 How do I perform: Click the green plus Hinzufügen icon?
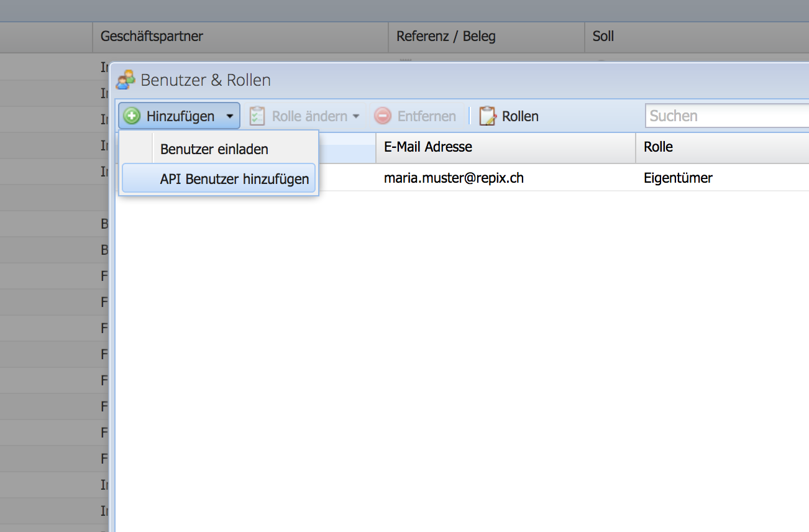132,116
